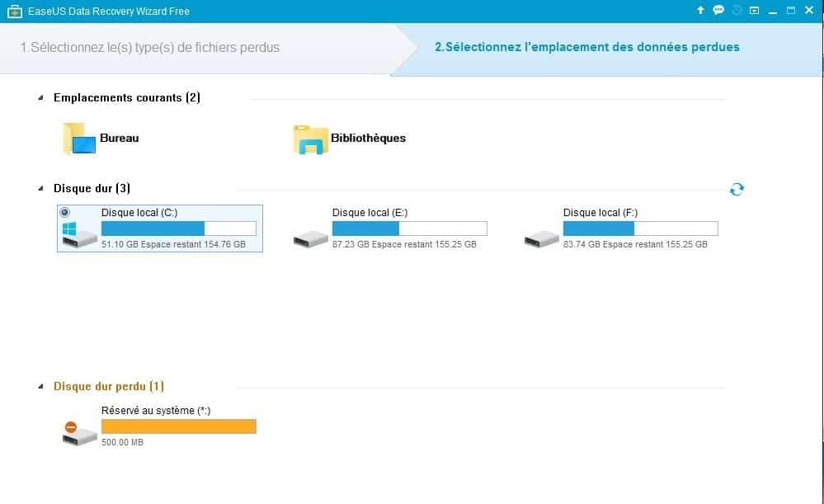The image size is (824, 504).
Task: Open the title bar menu box icon
Action: pyautogui.click(x=754, y=11)
